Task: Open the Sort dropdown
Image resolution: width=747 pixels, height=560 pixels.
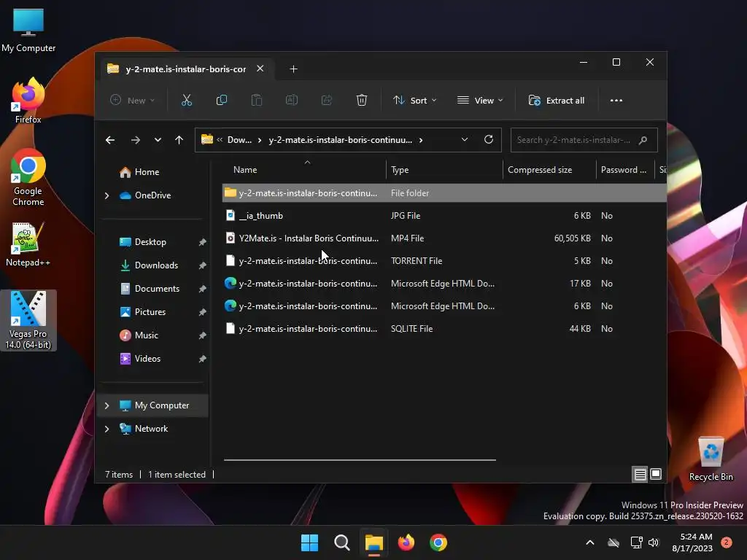Action: click(x=414, y=101)
